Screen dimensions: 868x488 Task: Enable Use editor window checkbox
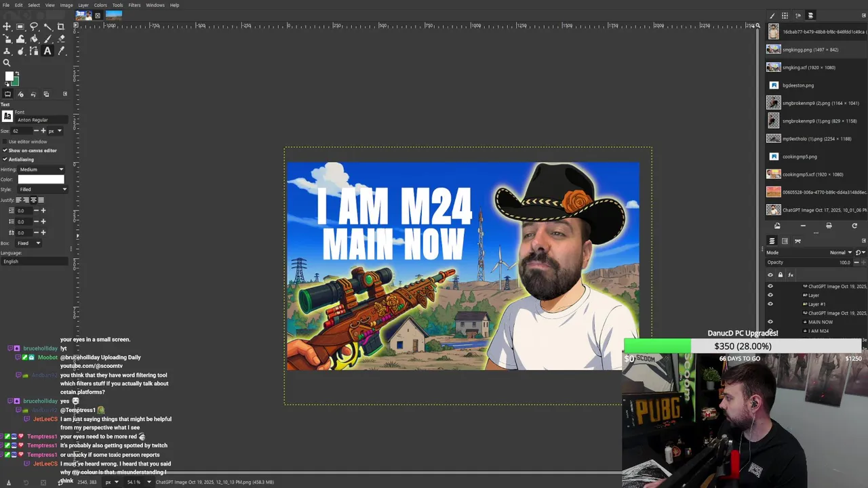pyautogui.click(x=5, y=142)
